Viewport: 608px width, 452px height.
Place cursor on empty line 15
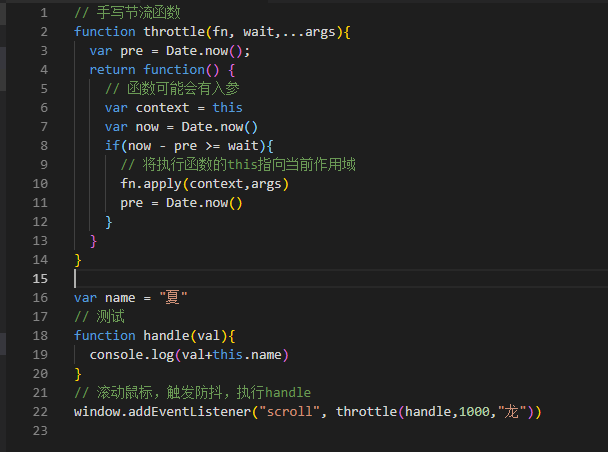[341, 279]
